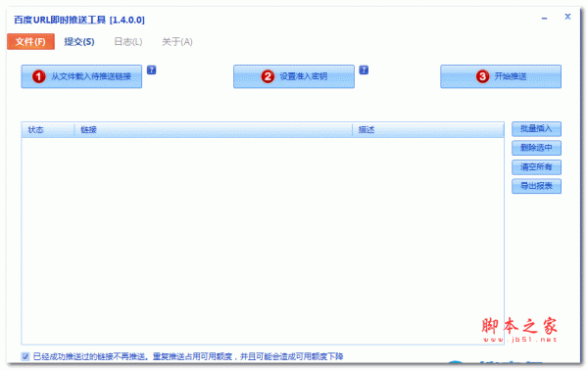Screen dimensions: 588x370
Task: Click 批量插入 button
Action: click(536, 129)
